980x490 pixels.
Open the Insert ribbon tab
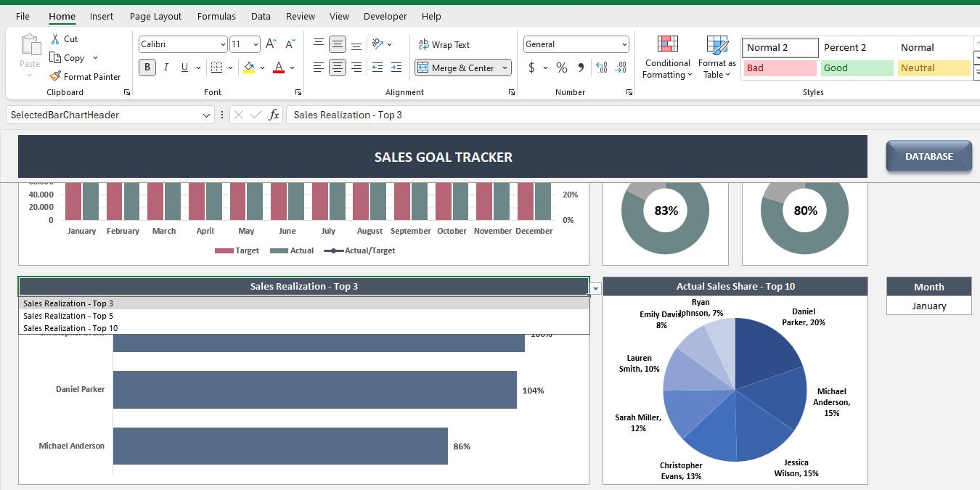[101, 16]
